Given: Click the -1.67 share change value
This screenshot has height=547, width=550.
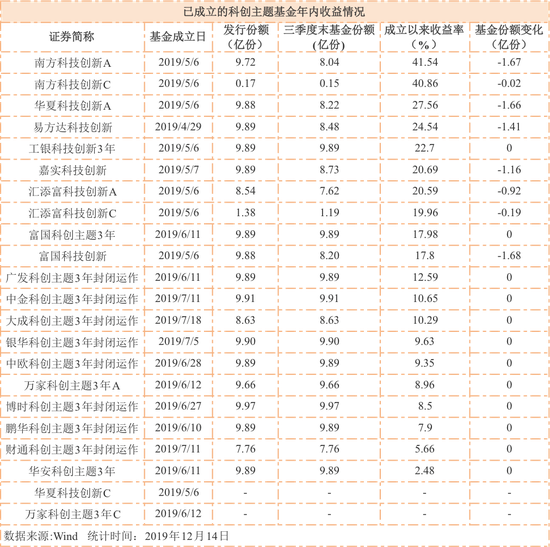Looking at the screenshot, I should pyautogui.click(x=509, y=62).
